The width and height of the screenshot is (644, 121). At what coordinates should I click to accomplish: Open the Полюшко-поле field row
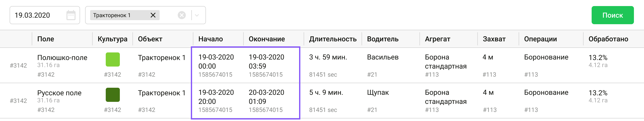click(62, 58)
